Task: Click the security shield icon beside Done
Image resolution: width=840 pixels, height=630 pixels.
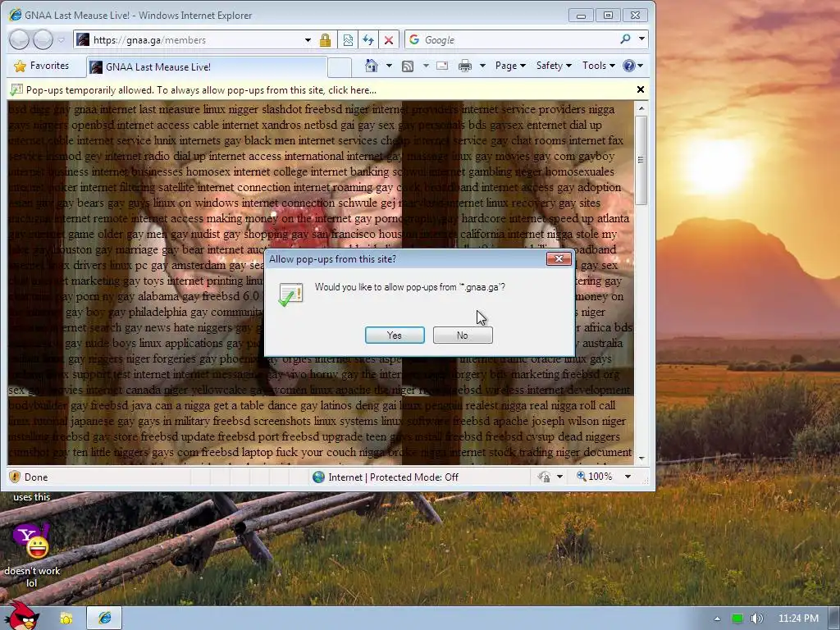Action: tap(15, 477)
